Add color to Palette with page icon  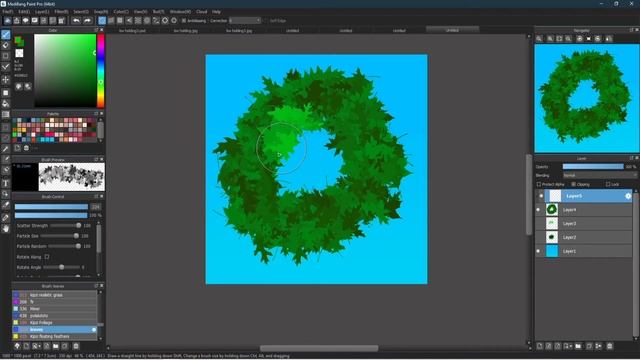pyautogui.click(x=17, y=148)
